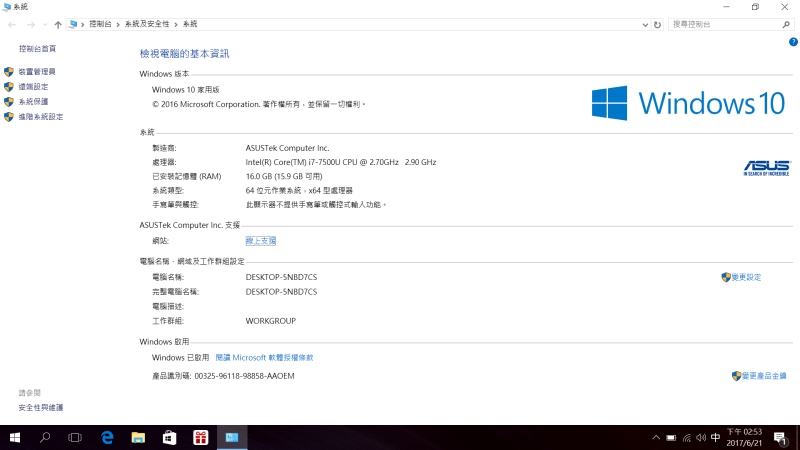The image size is (800, 450).
Task: Open recent locations dropdown beside navigation arrows
Action: pos(45,24)
